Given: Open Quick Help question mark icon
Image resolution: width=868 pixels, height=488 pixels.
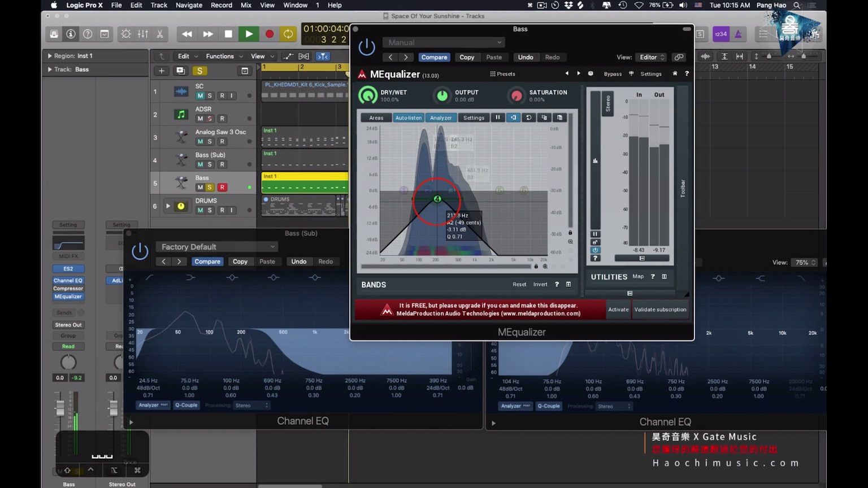Looking at the screenshot, I should 88,34.
